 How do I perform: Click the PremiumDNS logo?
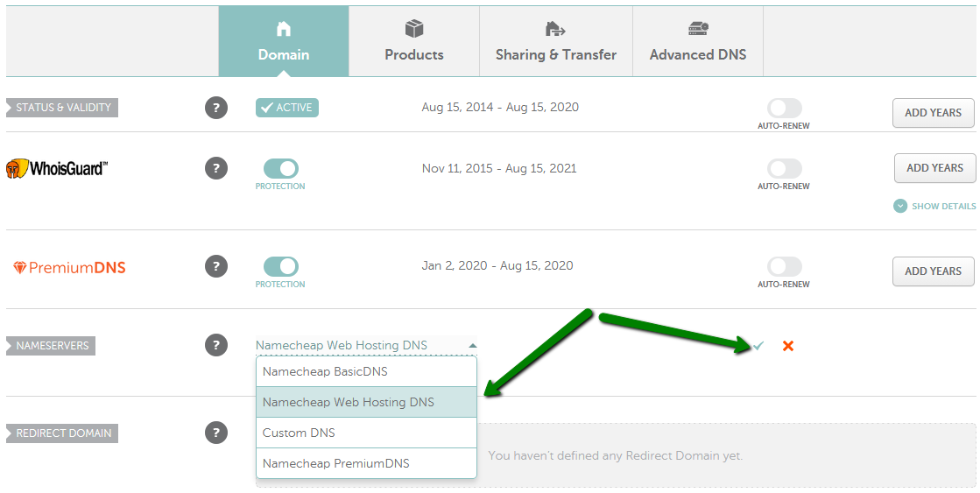coord(69,267)
